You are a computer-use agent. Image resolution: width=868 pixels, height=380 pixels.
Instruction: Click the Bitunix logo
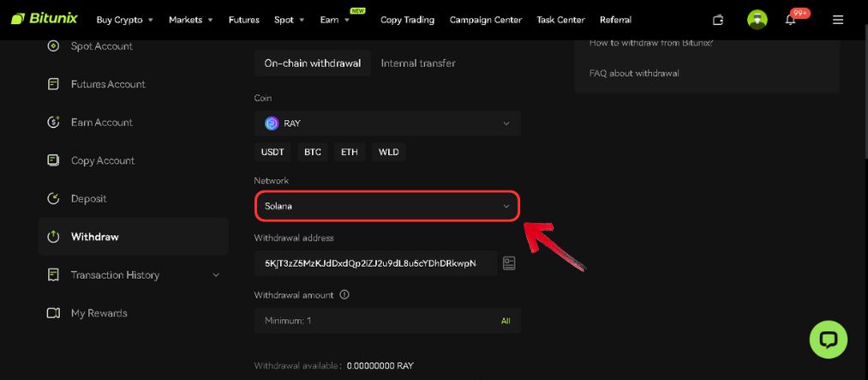click(x=45, y=19)
